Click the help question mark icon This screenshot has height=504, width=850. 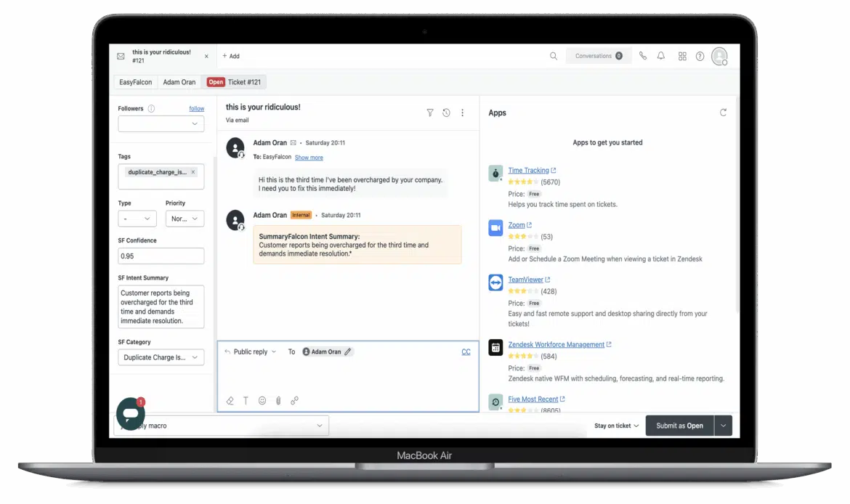700,56
